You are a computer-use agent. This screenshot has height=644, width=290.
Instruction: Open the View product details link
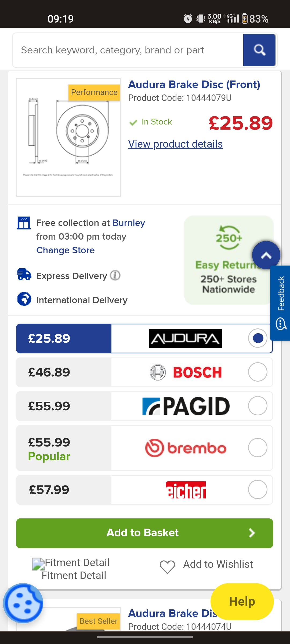[175, 144]
